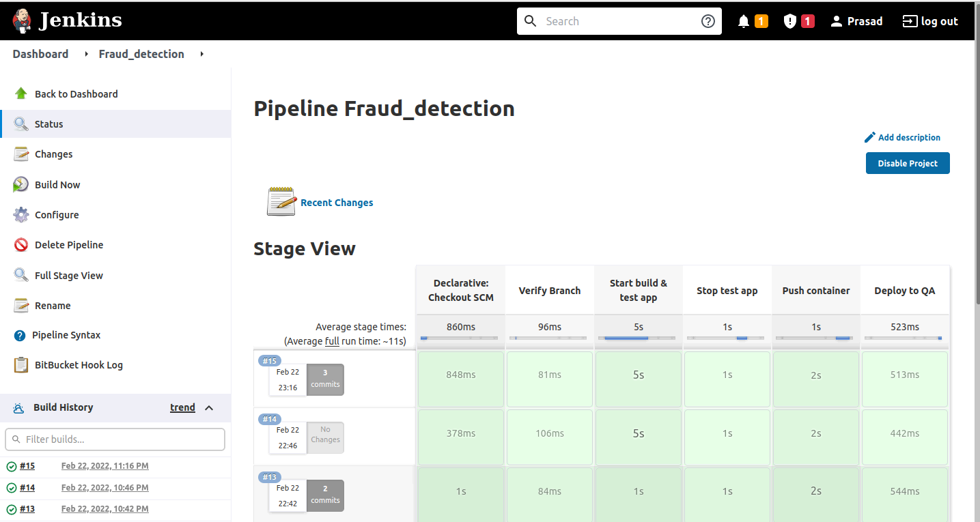Image resolution: width=980 pixels, height=522 pixels.
Task: Click the Full Stage View magnifier icon
Action: pos(21,275)
